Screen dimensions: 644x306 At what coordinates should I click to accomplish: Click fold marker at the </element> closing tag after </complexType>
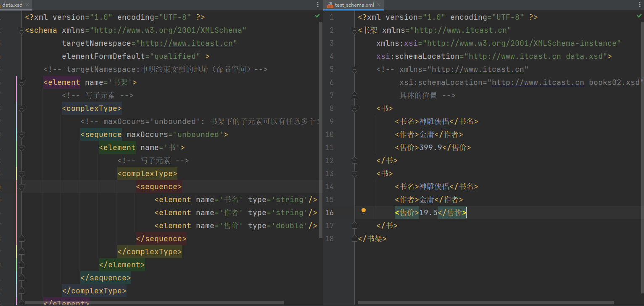pyautogui.click(x=21, y=265)
